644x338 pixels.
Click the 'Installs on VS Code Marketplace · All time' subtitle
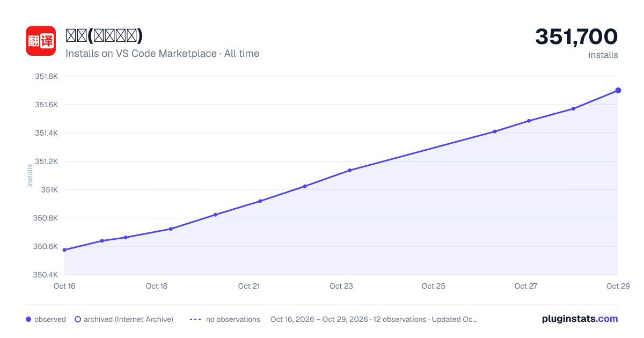pyautogui.click(x=162, y=54)
